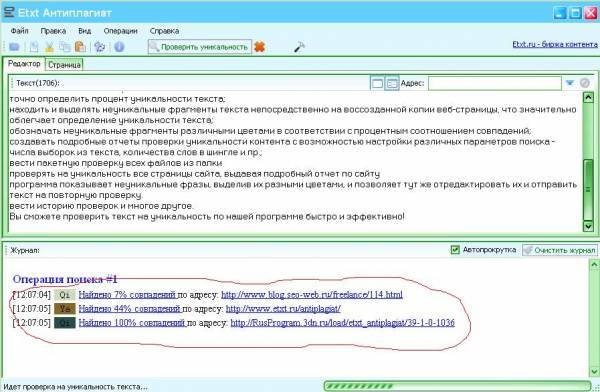Open the Операции menu
Viewport: 600px width, 392px height.
point(120,31)
